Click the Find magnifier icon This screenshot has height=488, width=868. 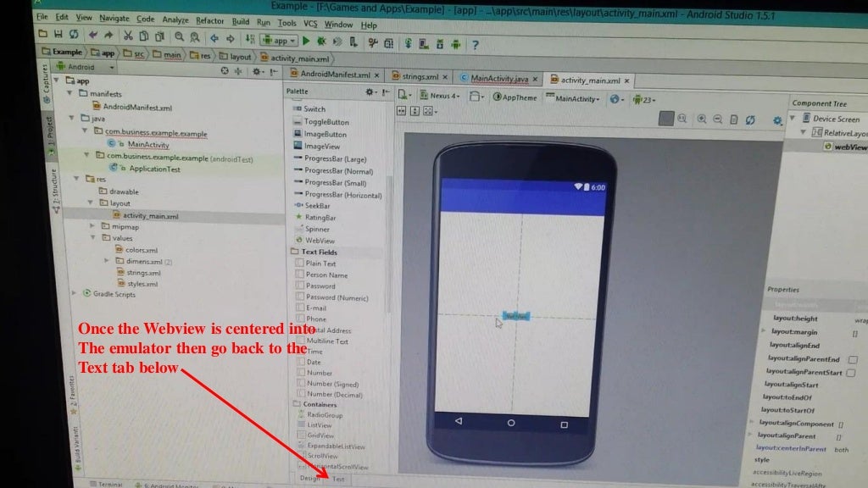[179, 37]
